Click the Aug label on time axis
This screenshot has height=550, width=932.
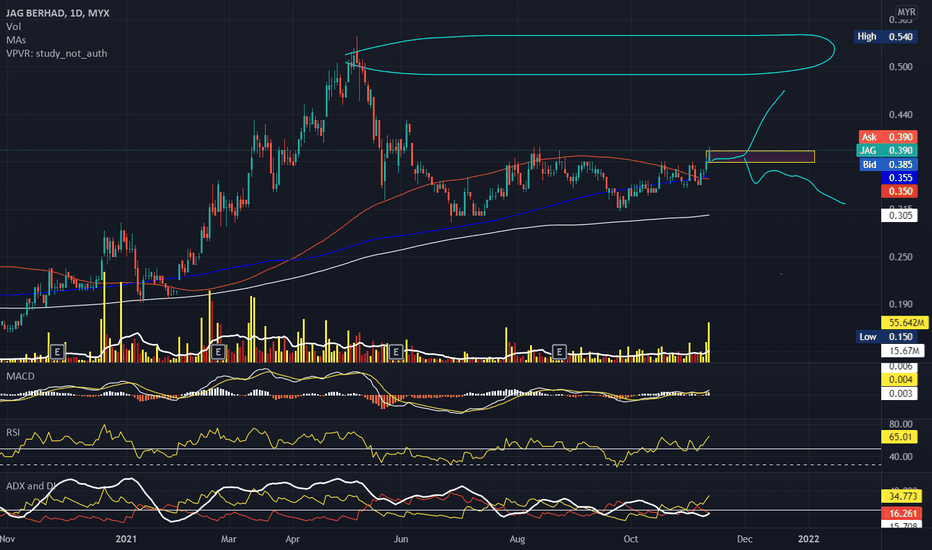click(517, 539)
